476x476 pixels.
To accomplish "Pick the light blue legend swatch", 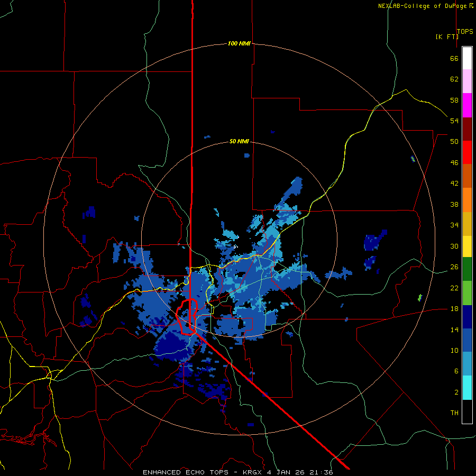I will pos(467,364).
